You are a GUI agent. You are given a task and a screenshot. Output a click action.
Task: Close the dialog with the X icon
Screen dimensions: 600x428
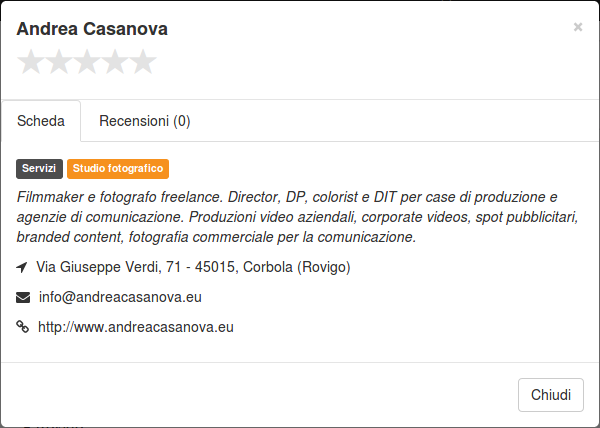click(578, 27)
